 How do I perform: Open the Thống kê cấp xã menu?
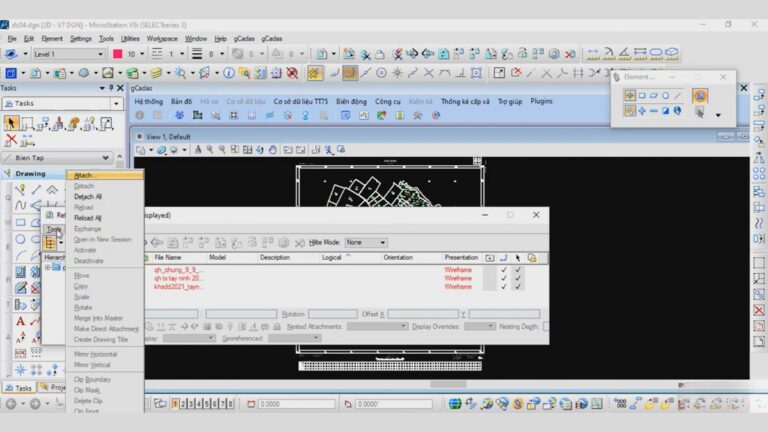pyautogui.click(x=465, y=101)
